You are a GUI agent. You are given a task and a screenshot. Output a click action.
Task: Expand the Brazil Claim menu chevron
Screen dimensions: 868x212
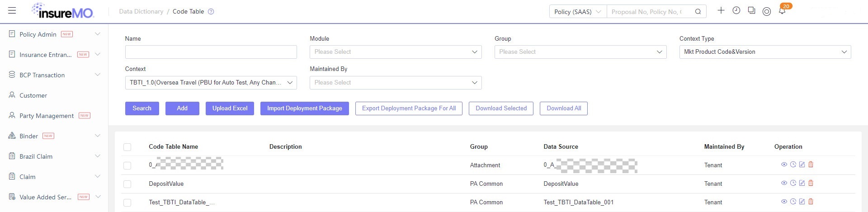97,156
